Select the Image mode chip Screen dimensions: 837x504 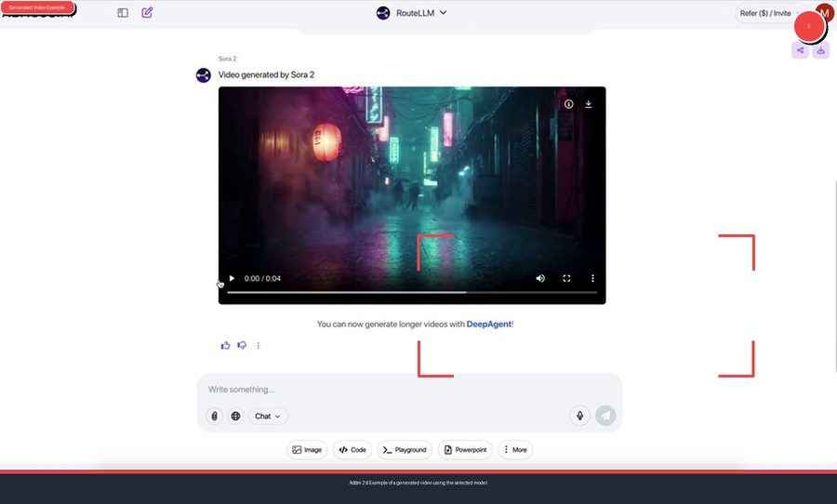[307, 450]
